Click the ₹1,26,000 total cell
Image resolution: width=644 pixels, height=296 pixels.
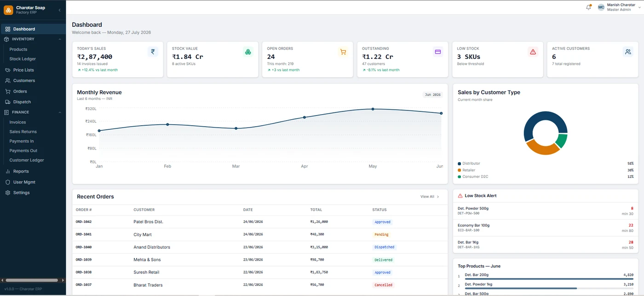(x=319, y=222)
